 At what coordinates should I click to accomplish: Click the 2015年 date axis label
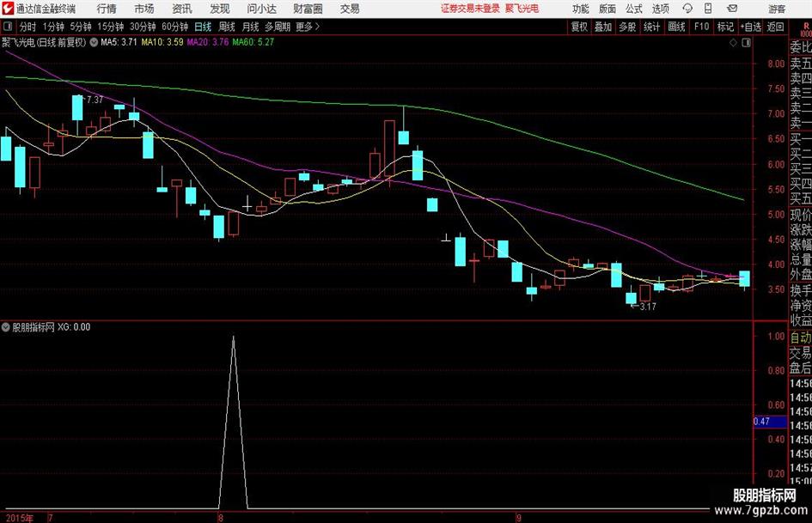19,518
